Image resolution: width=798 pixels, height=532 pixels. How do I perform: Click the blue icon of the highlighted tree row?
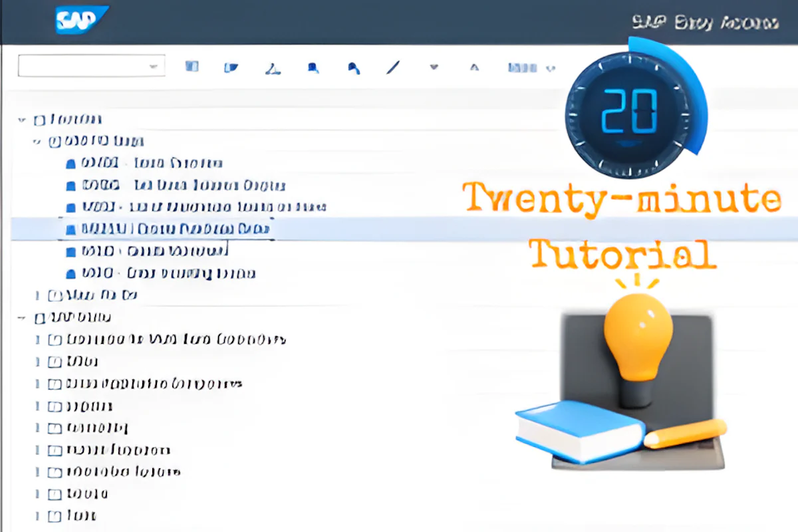pos(70,229)
